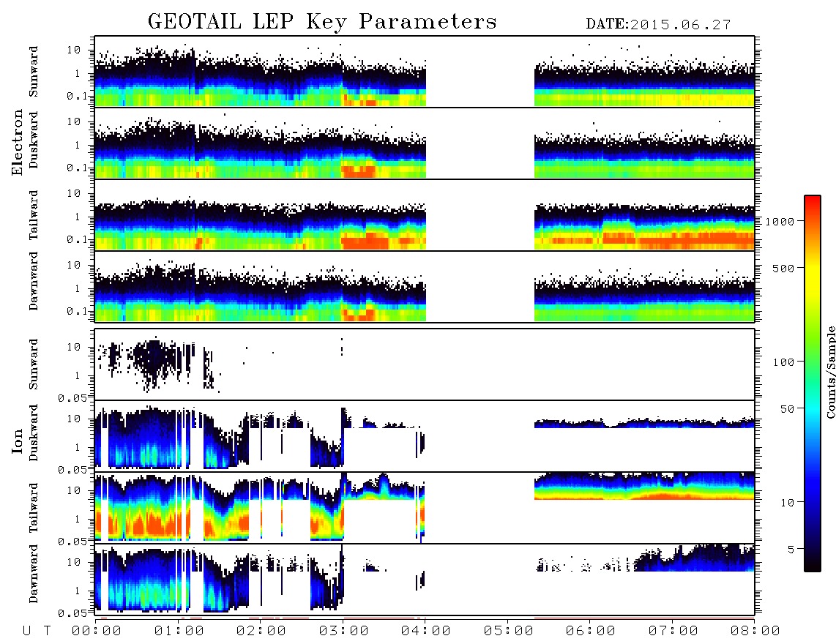Click the 01:00 time tick label
This screenshot has height=644, width=836.
tap(179, 632)
